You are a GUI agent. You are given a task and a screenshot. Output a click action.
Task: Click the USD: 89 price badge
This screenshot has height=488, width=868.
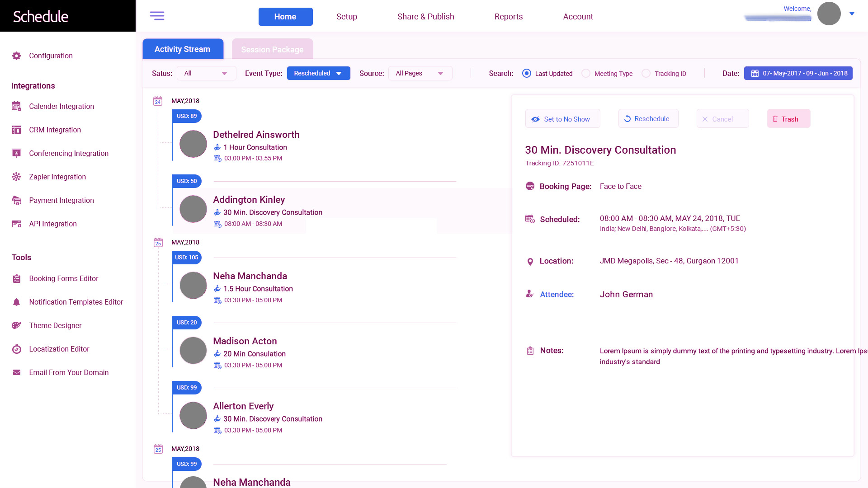point(187,116)
